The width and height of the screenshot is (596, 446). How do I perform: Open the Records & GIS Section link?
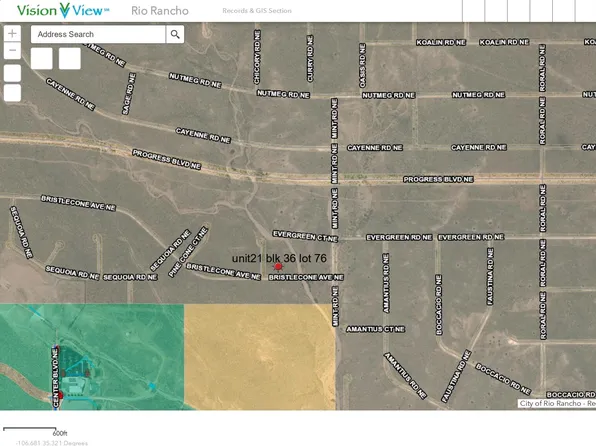[x=257, y=11]
